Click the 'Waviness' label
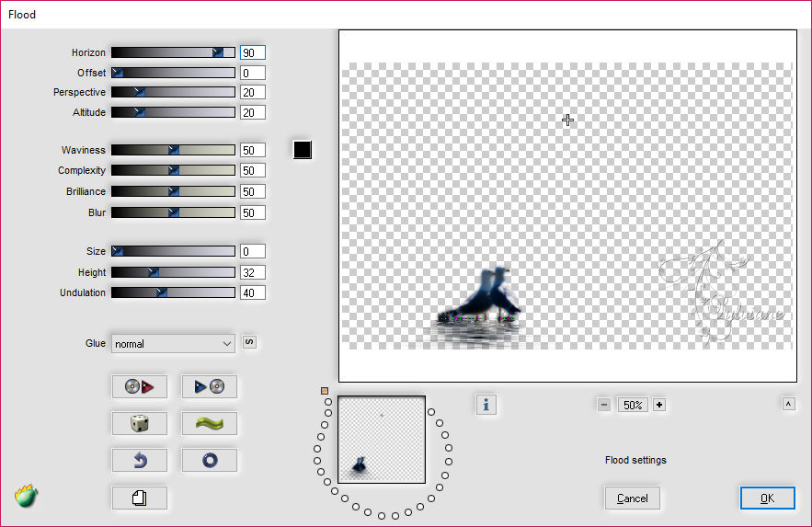Viewport: 812px width, 527px height. coord(84,150)
